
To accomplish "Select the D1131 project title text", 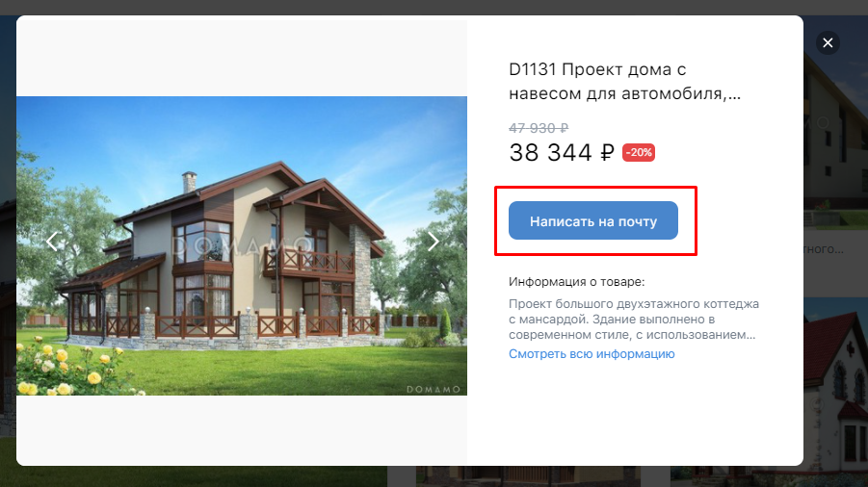I will click(624, 81).
